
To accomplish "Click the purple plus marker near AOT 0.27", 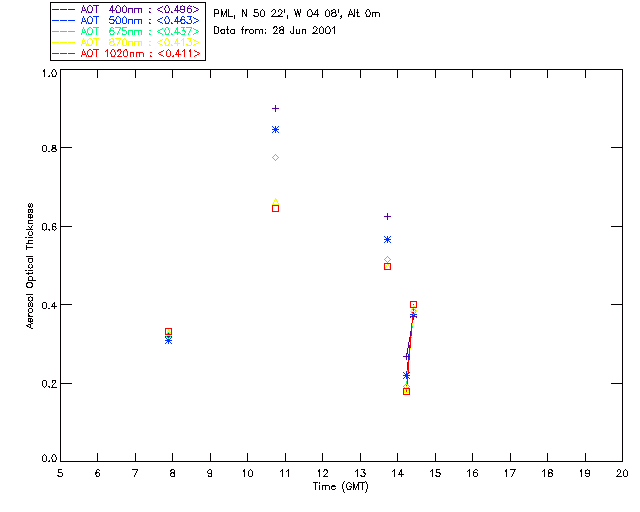I will tap(407, 357).
